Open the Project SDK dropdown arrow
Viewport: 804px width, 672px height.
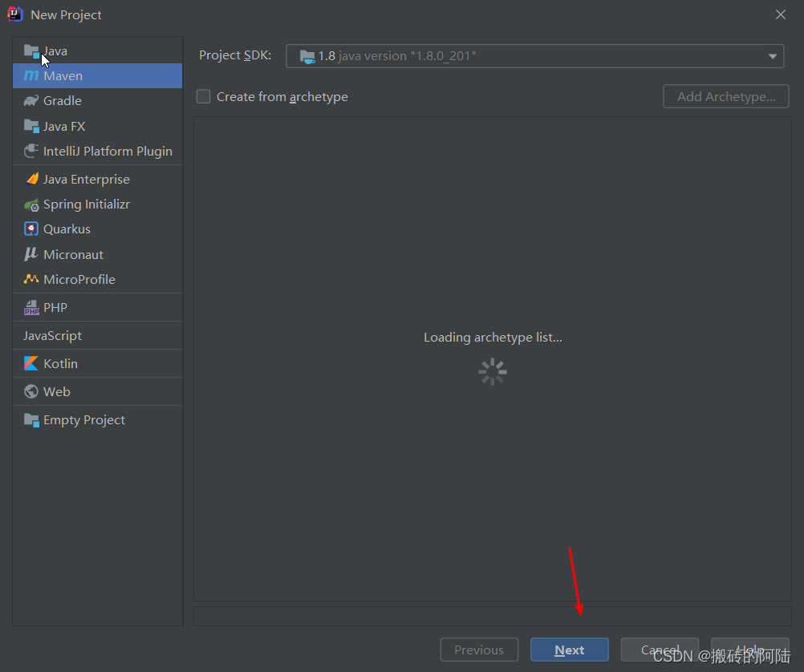[x=772, y=56]
